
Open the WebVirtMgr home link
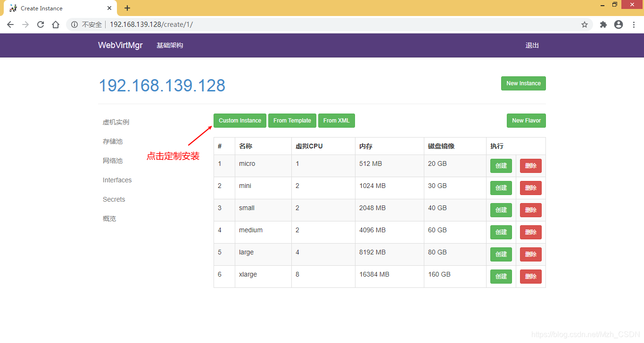point(120,45)
